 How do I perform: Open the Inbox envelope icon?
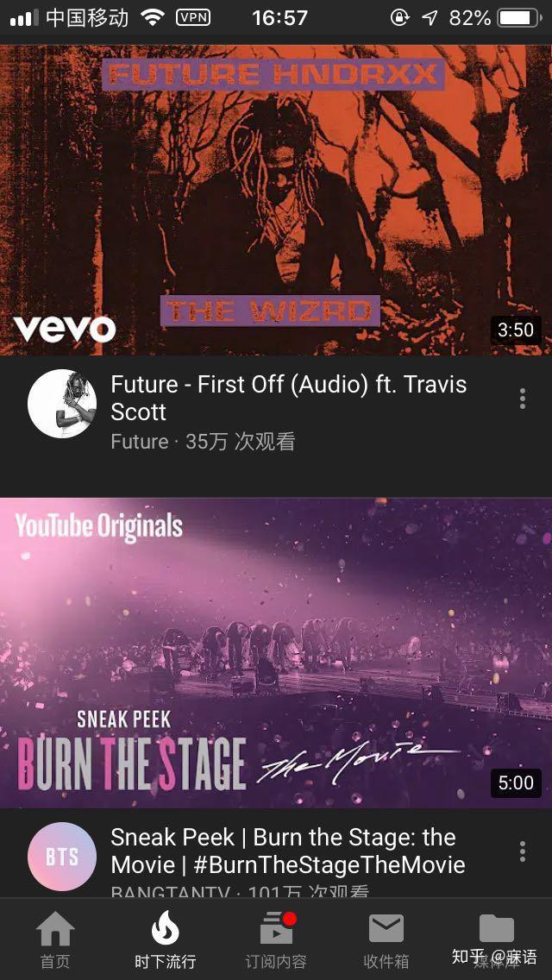[386, 929]
